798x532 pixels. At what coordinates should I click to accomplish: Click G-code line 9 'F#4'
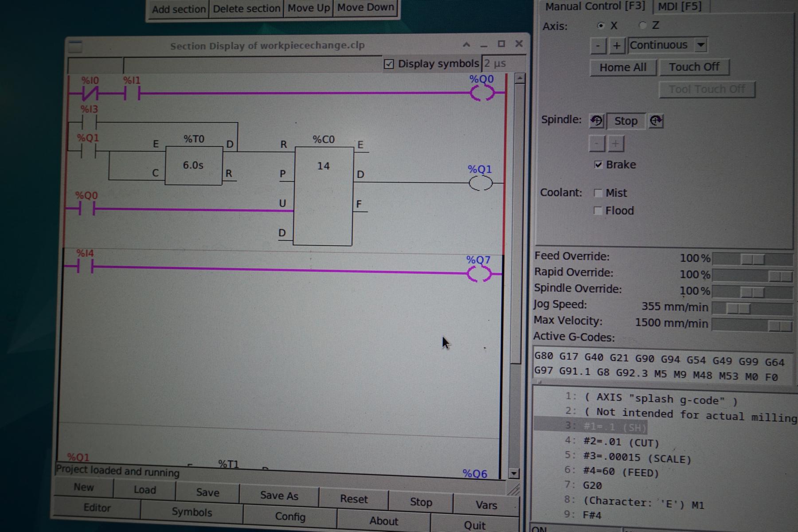point(592,515)
